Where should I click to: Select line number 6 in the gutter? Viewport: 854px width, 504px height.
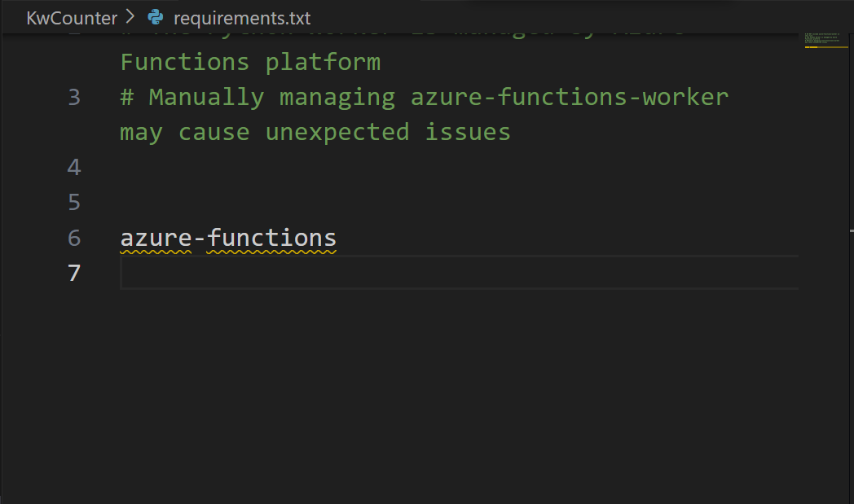click(73, 238)
